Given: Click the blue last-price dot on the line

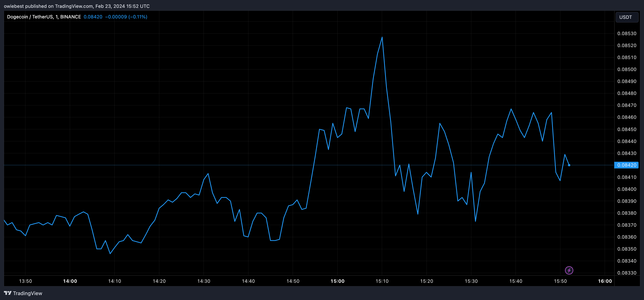Looking at the screenshot, I should pos(569,165).
